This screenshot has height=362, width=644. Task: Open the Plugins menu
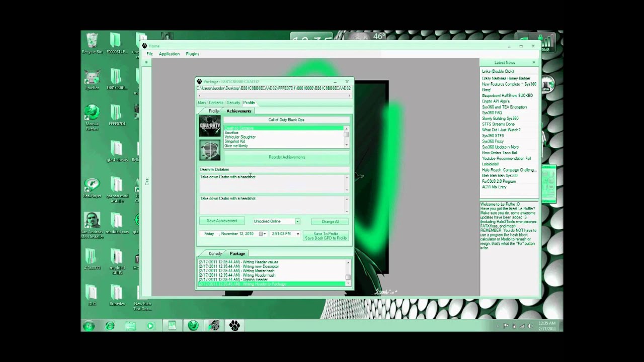[192, 54]
